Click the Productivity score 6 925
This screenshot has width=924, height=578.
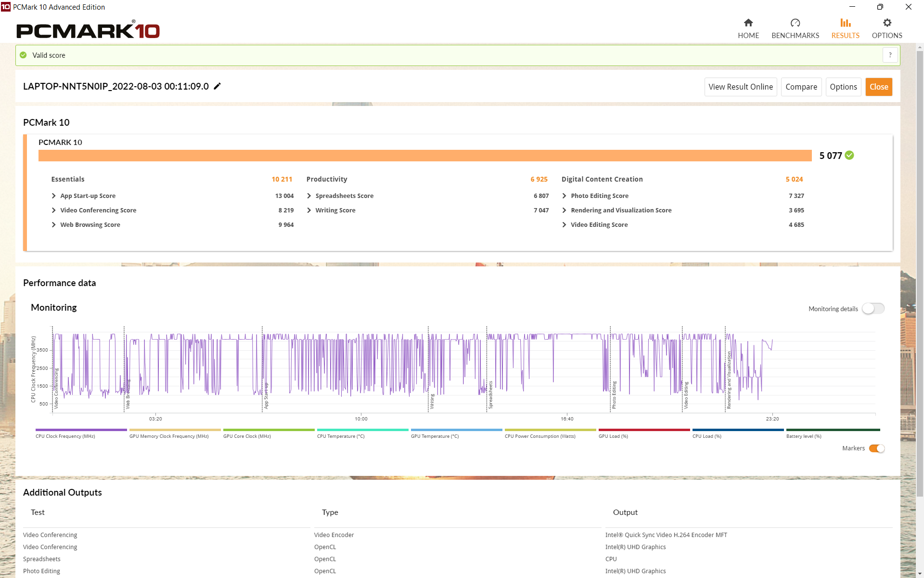[539, 179]
